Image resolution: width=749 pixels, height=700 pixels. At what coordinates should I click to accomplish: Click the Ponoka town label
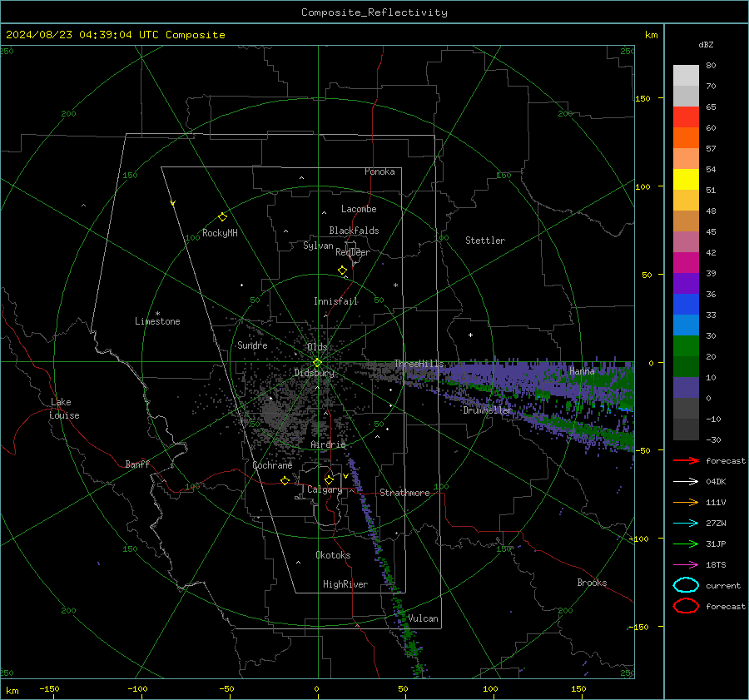[x=379, y=172]
